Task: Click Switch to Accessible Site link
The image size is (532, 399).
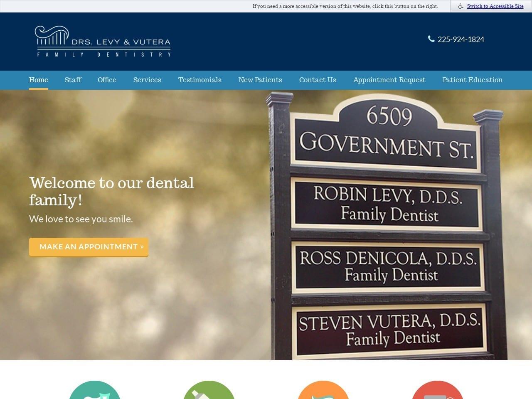Action: click(495, 6)
